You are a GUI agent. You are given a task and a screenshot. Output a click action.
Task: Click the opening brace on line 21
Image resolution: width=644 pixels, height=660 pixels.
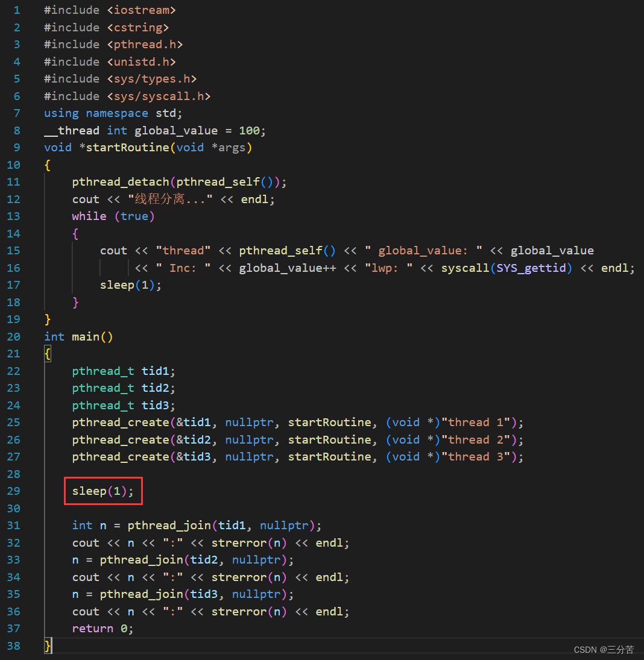pos(48,354)
